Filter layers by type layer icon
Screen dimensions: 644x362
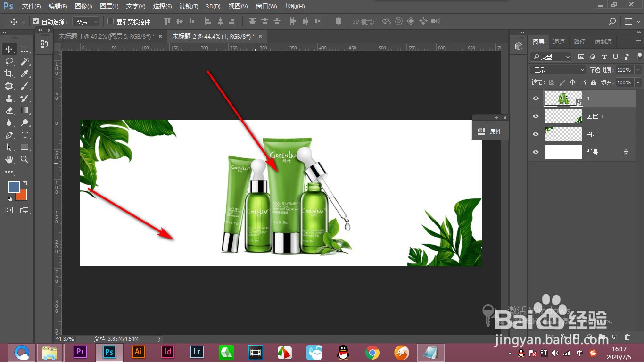tap(604, 57)
